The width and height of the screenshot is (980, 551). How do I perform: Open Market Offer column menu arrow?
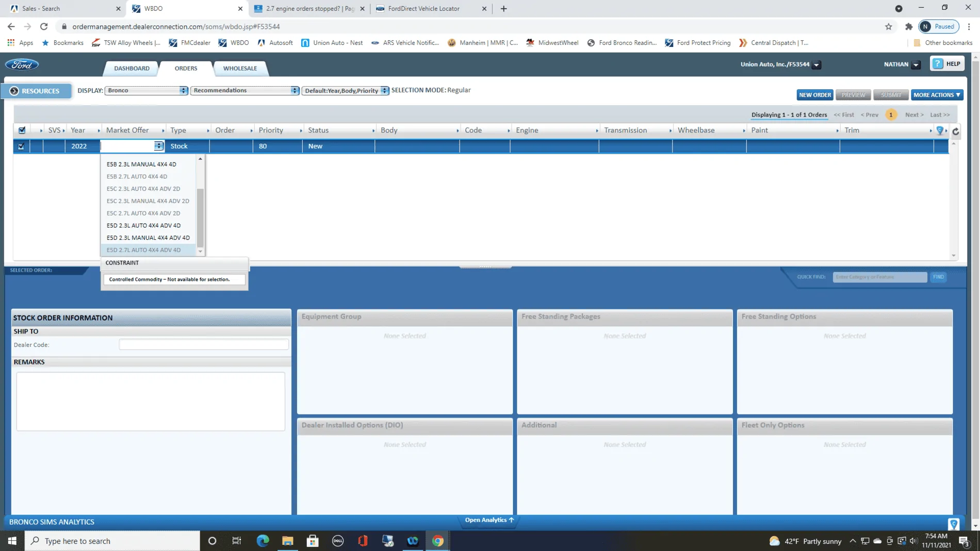point(163,130)
